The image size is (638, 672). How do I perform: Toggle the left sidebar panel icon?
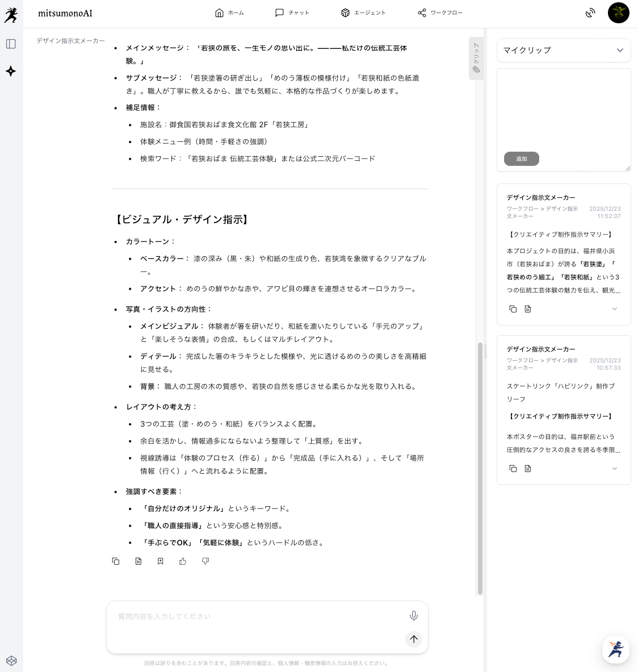click(11, 44)
